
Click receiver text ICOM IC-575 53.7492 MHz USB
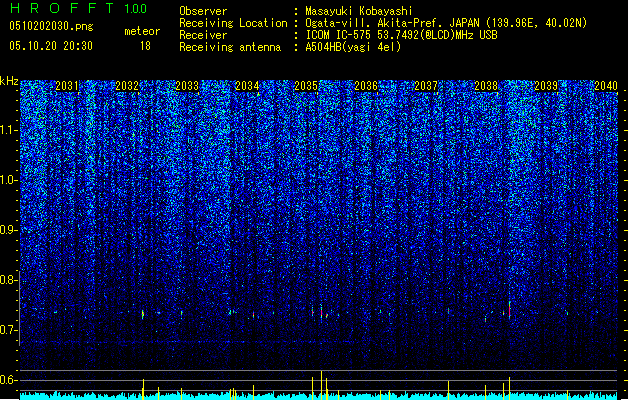(x=401, y=35)
